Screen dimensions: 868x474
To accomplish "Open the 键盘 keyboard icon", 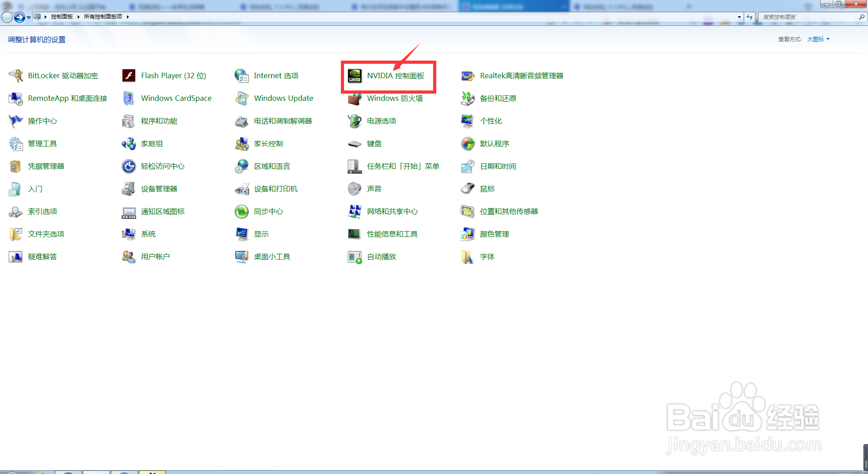I will [x=355, y=144].
